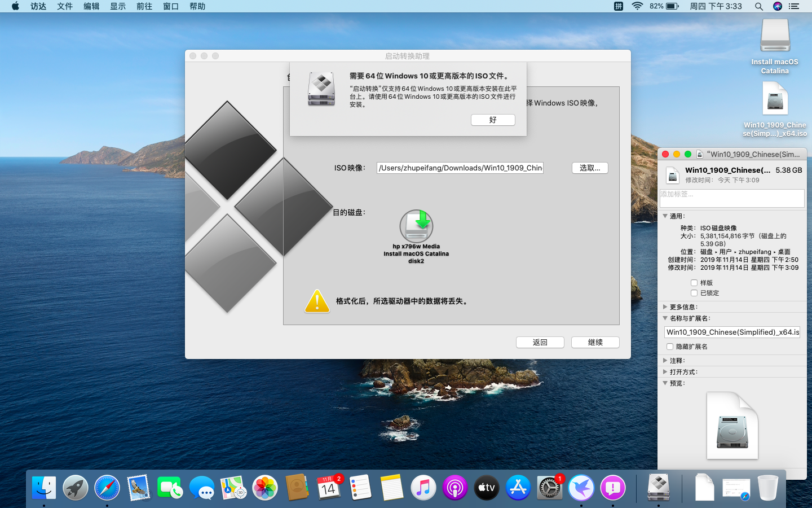Click the 返回 button

click(x=540, y=342)
